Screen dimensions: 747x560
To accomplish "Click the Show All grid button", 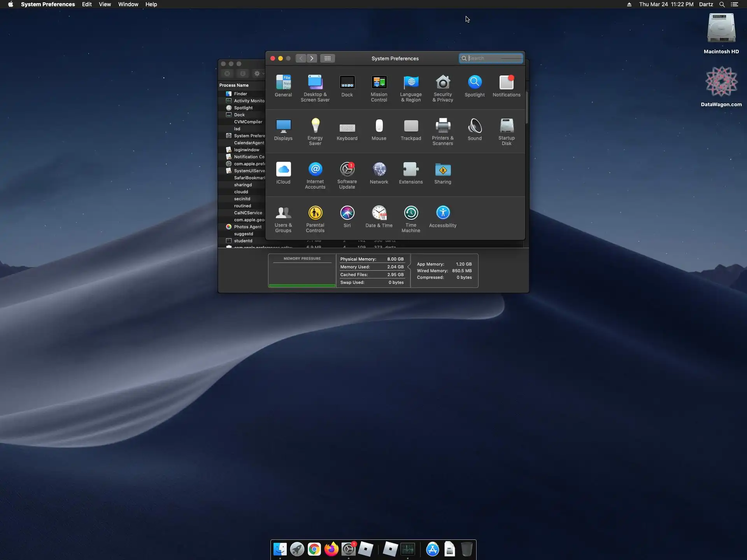I will (327, 58).
